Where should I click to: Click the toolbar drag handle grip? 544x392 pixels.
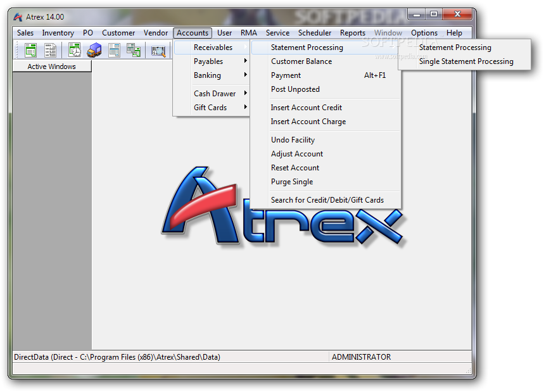pos(16,50)
